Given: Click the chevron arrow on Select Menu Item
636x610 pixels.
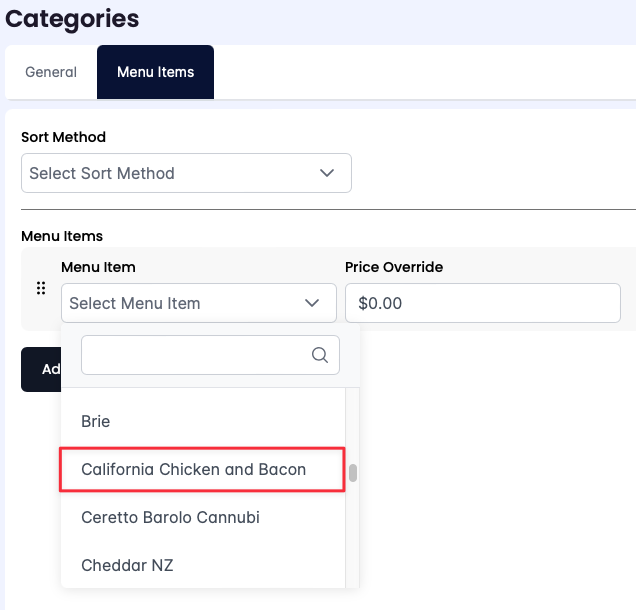Looking at the screenshot, I should [312, 303].
